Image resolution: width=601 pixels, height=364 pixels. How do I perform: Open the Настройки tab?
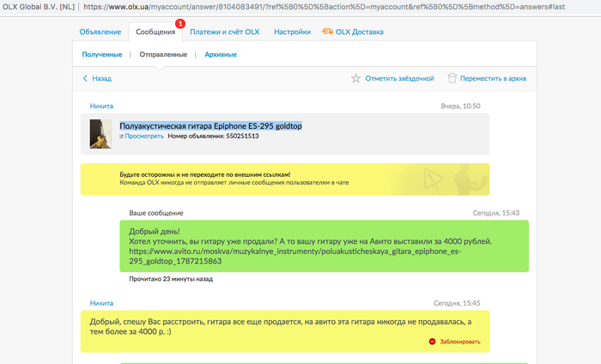click(x=292, y=32)
